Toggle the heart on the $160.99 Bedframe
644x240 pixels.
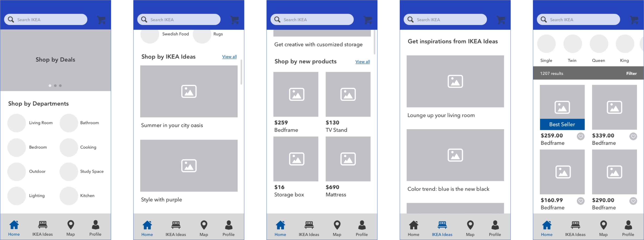[x=580, y=201]
